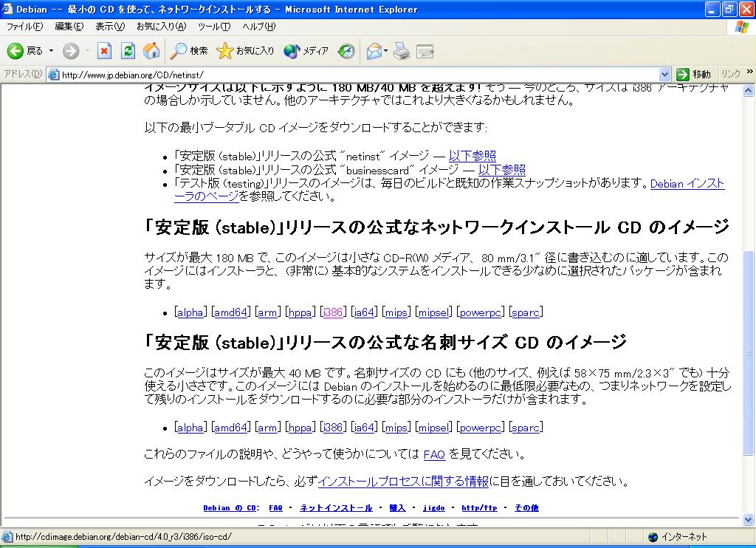
Task: Click hppa link under business card images
Action: 300,428
